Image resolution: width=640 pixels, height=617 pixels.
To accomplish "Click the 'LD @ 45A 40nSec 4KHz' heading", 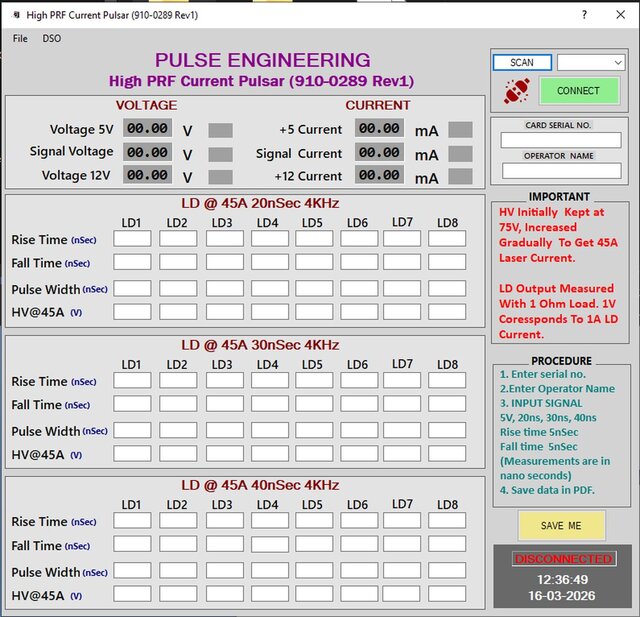I will (x=260, y=485).
